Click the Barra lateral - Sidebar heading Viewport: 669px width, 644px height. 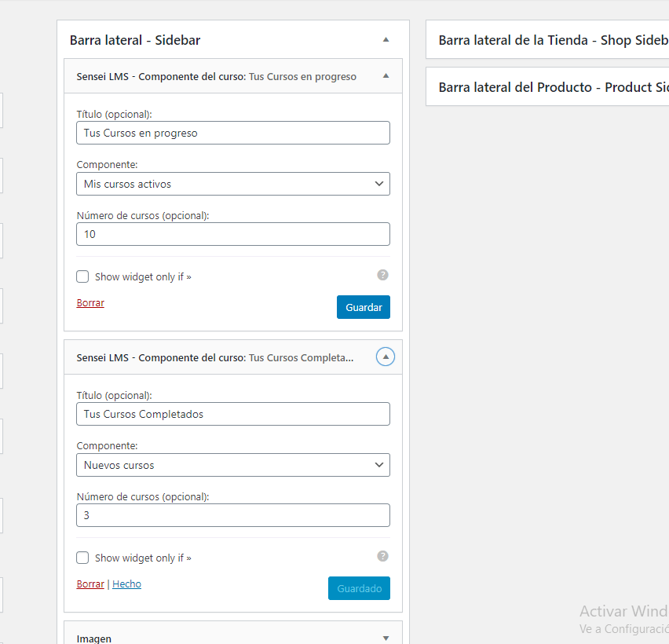(x=135, y=40)
